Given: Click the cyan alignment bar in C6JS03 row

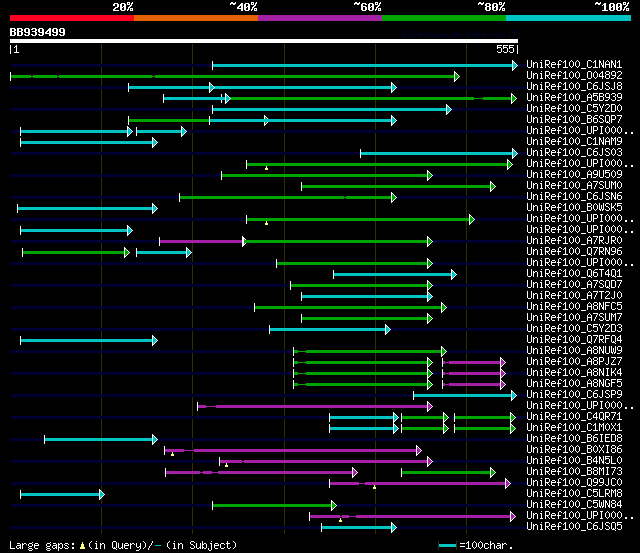Looking at the screenshot, I should pyautogui.click(x=439, y=153).
